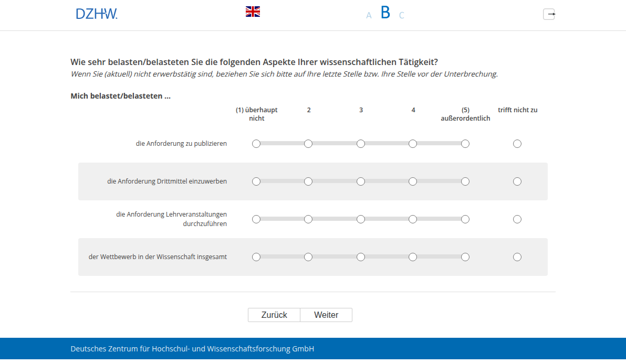
Task: Mark Wettbewerb as trifft nicht zu
Action: click(x=517, y=257)
